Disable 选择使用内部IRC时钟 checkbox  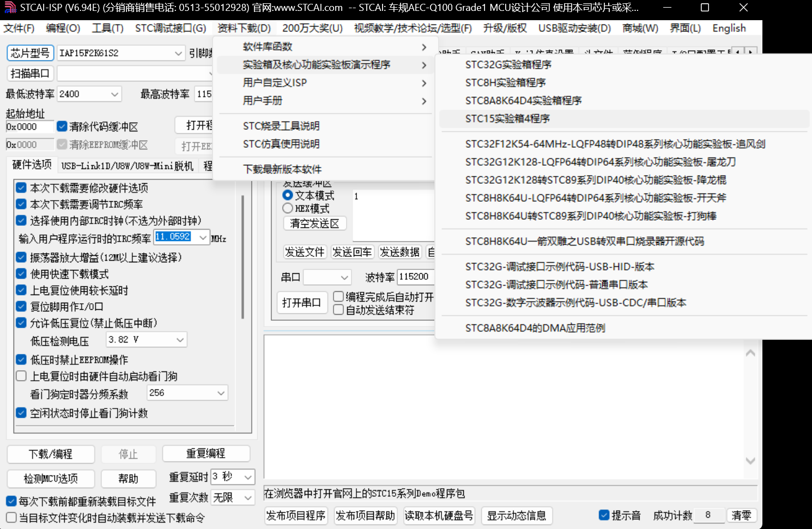tap(21, 220)
